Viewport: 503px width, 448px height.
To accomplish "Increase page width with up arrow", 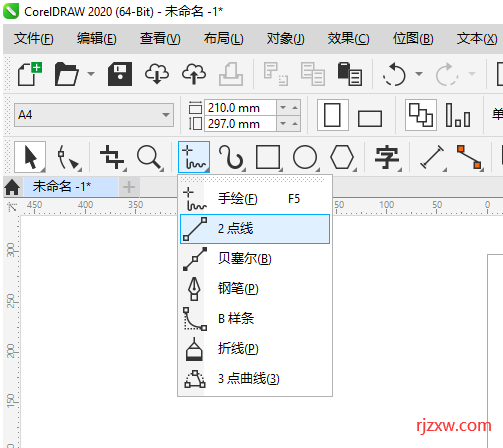I will tap(295, 108).
